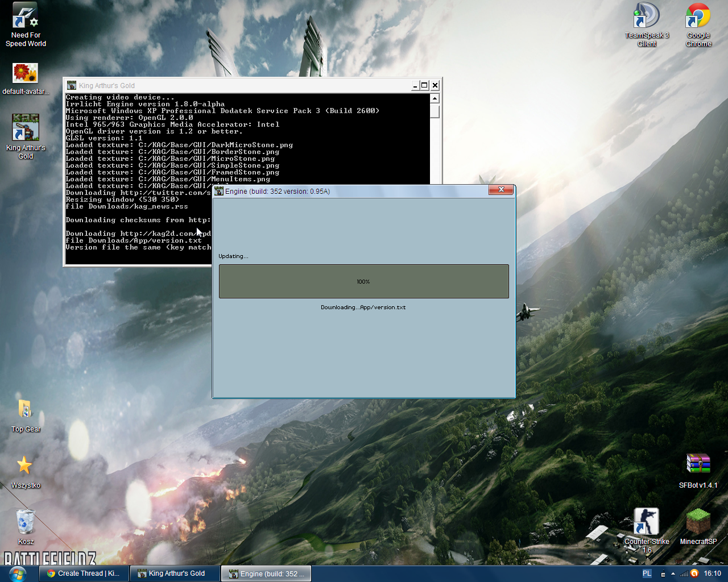728x582 pixels.
Task: Select the Engine (build: 352) taskbar button
Action: tap(267, 573)
